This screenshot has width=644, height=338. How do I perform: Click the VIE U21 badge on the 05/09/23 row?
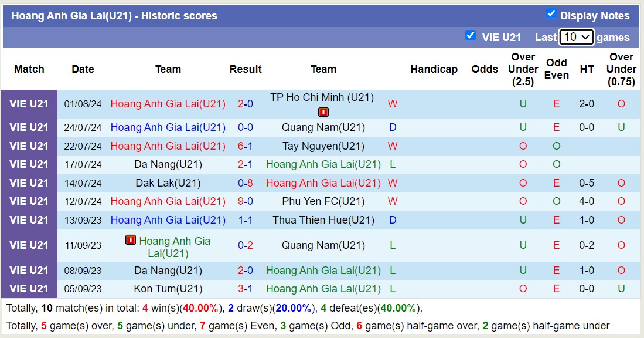click(x=29, y=289)
